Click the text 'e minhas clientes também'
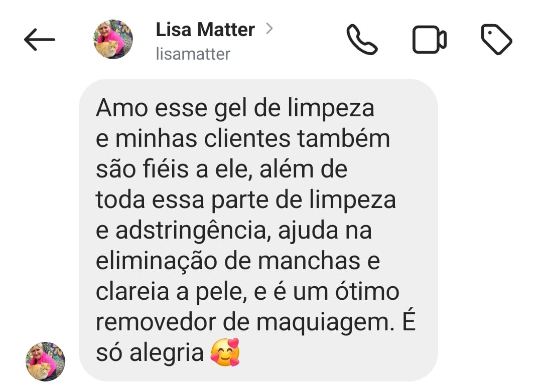 point(243,139)
